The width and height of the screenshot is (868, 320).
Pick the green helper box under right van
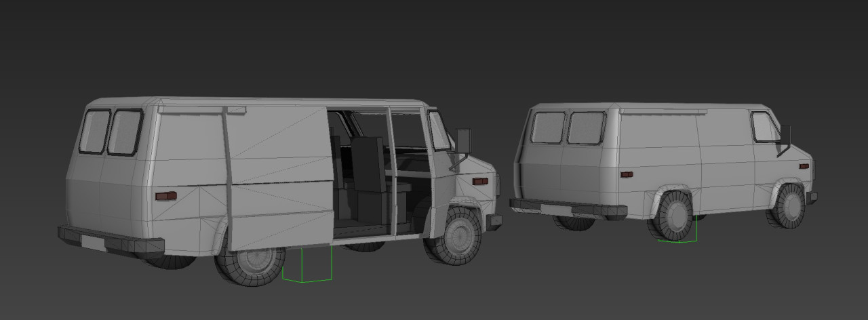point(678,231)
